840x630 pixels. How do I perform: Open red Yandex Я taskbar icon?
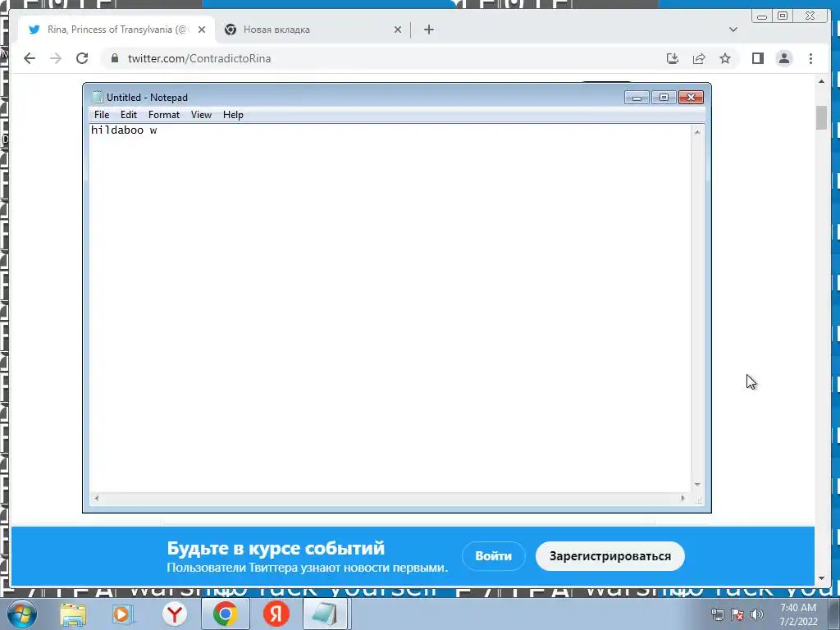point(276,614)
